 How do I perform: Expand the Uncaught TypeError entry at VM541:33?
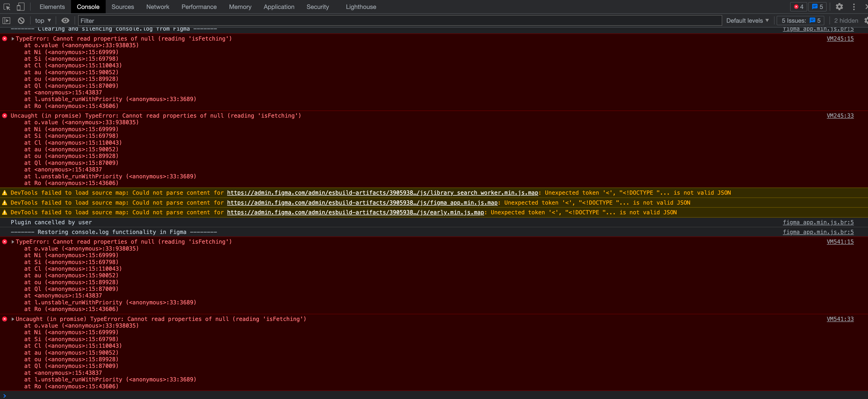click(13, 319)
